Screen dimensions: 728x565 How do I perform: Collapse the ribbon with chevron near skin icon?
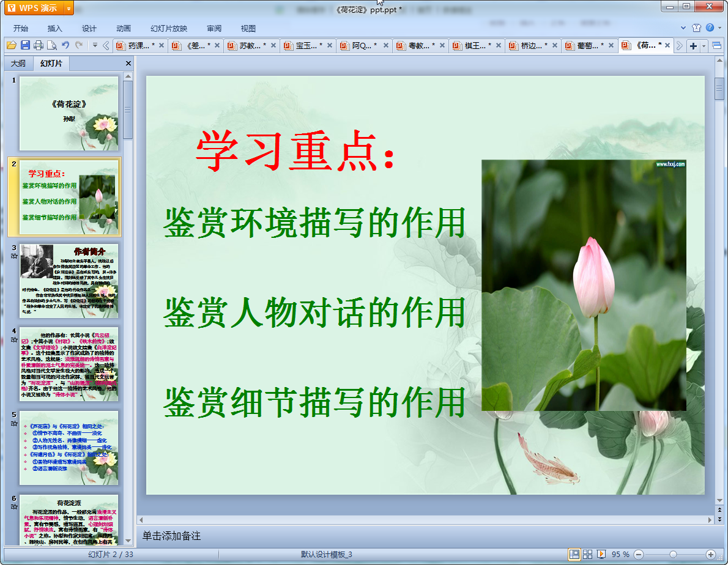click(683, 28)
